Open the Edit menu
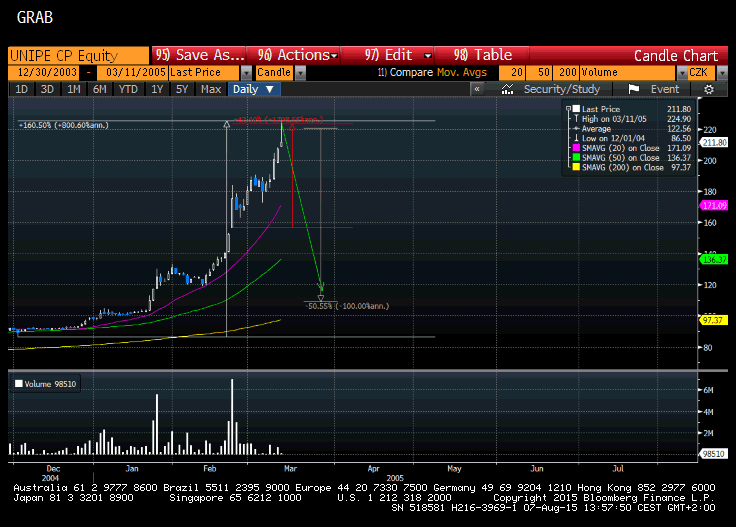 pos(398,55)
